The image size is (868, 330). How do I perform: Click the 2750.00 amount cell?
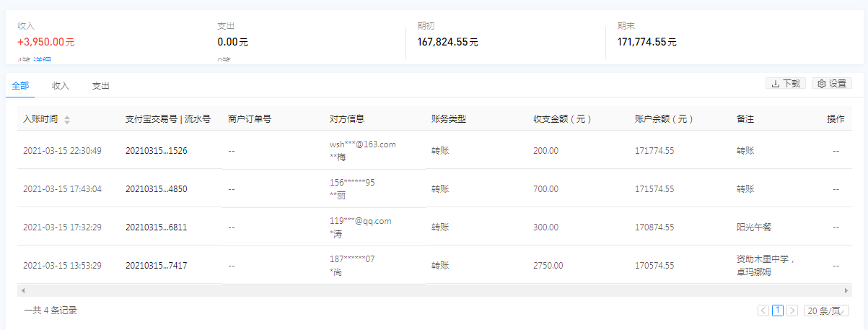(x=548, y=266)
